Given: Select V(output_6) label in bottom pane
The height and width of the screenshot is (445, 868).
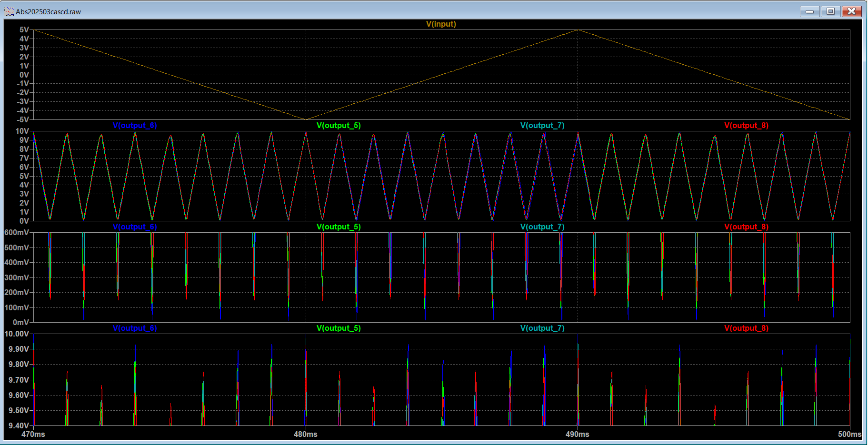Looking at the screenshot, I should pyautogui.click(x=134, y=328).
